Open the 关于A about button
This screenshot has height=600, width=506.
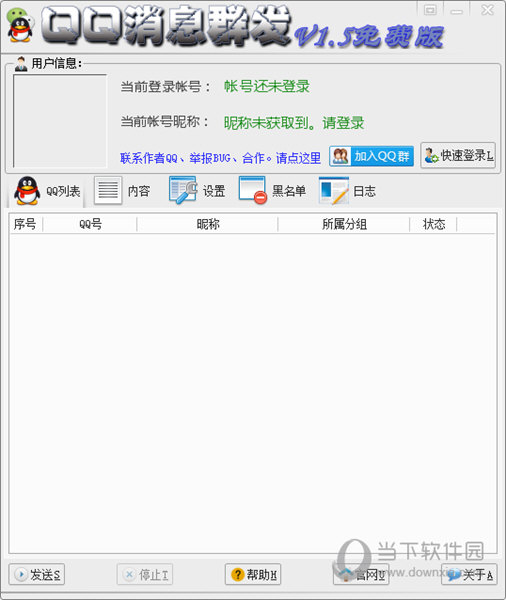point(469,574)
